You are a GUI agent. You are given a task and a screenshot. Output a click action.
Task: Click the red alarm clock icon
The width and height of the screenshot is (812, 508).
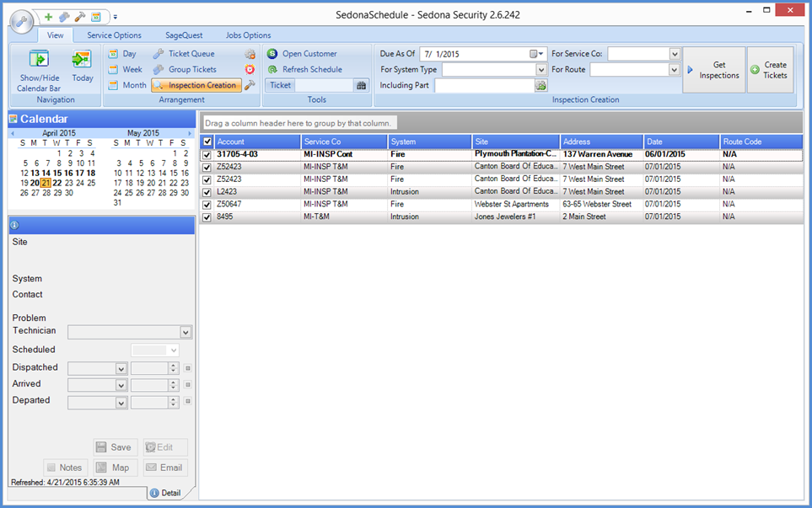[250, 69]
